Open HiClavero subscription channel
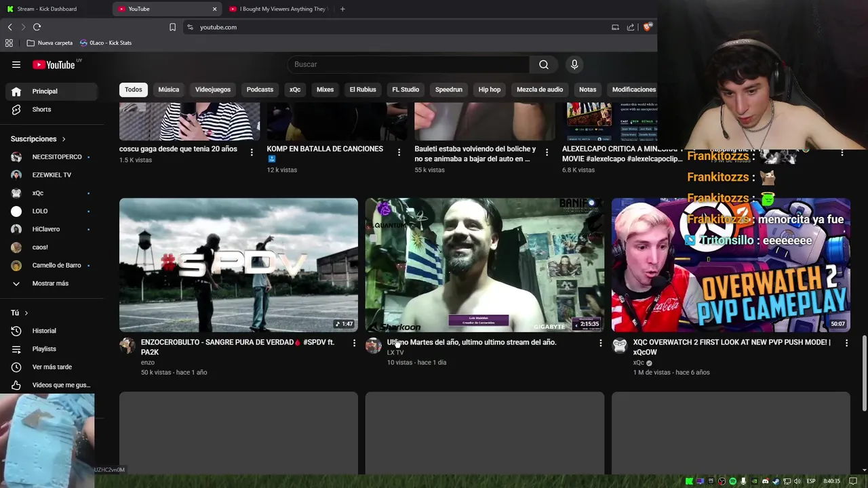Image resolution: width=868 pixels, height=488 pixels. coord(50,229)
